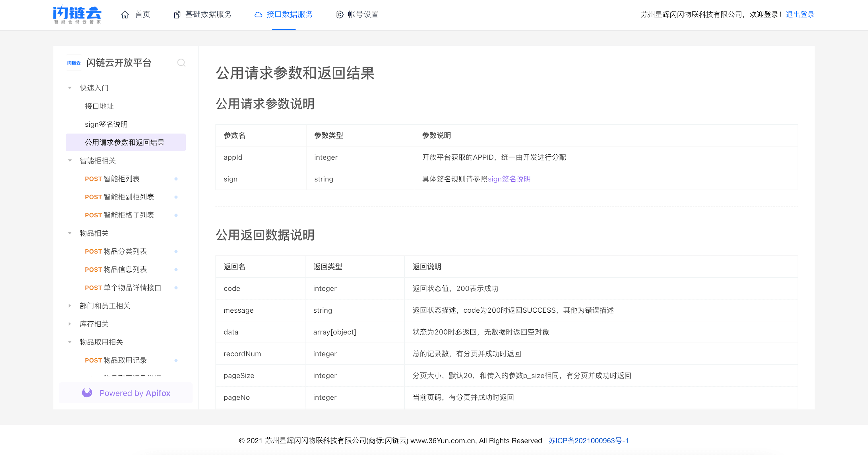Viewport: 868px width, 455px height.
Task: Expand the 库存相关 section
Action: coord(70,324)
